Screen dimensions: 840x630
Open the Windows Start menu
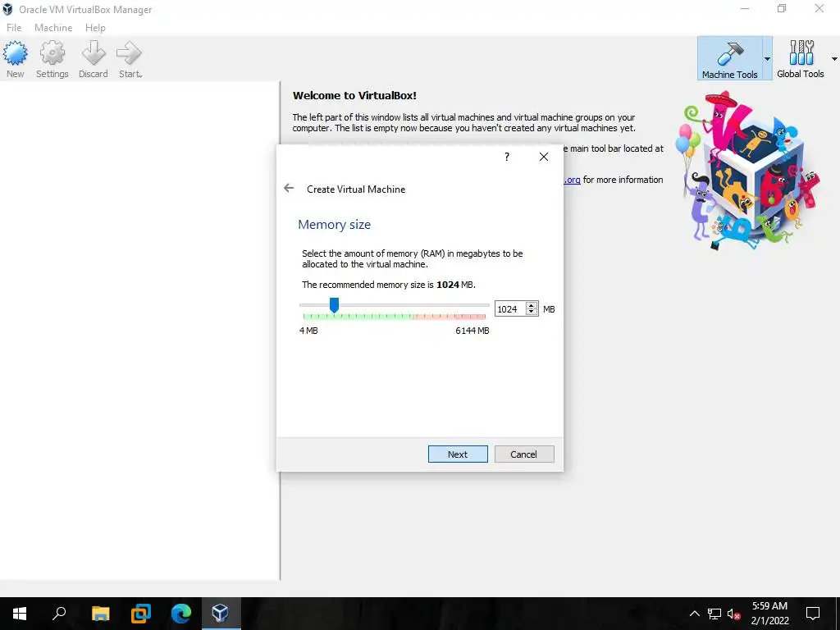(20, 614)
